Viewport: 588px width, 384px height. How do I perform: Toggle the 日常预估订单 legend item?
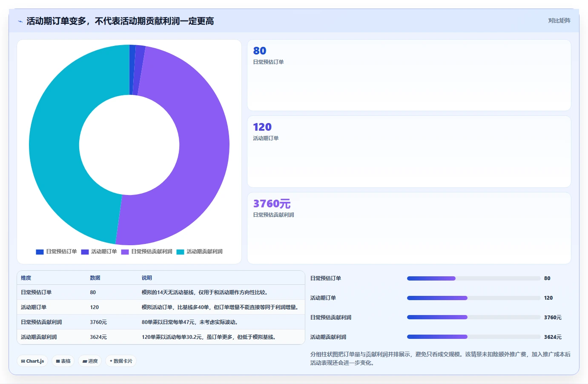click(57, 252)
